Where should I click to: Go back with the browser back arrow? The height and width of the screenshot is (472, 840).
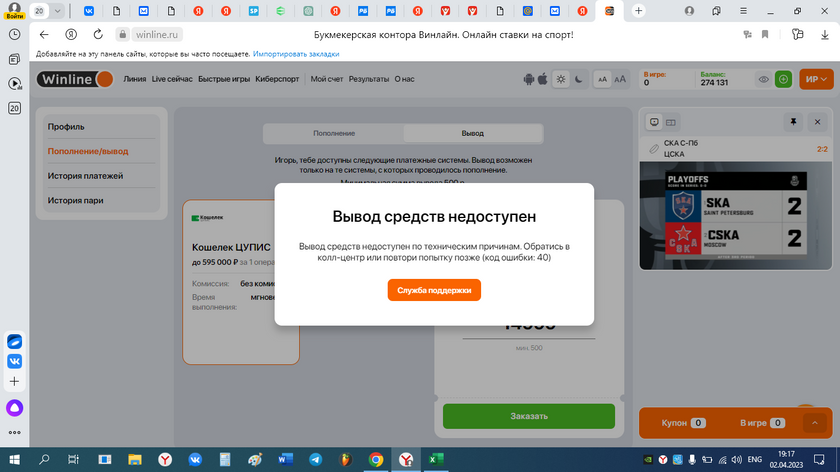click(44, 34)
